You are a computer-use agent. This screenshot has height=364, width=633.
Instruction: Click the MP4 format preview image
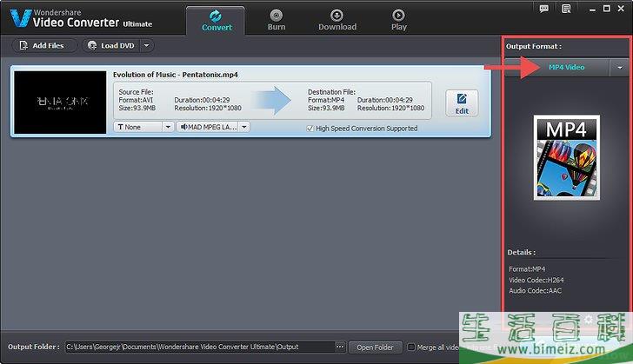point(566,157)
